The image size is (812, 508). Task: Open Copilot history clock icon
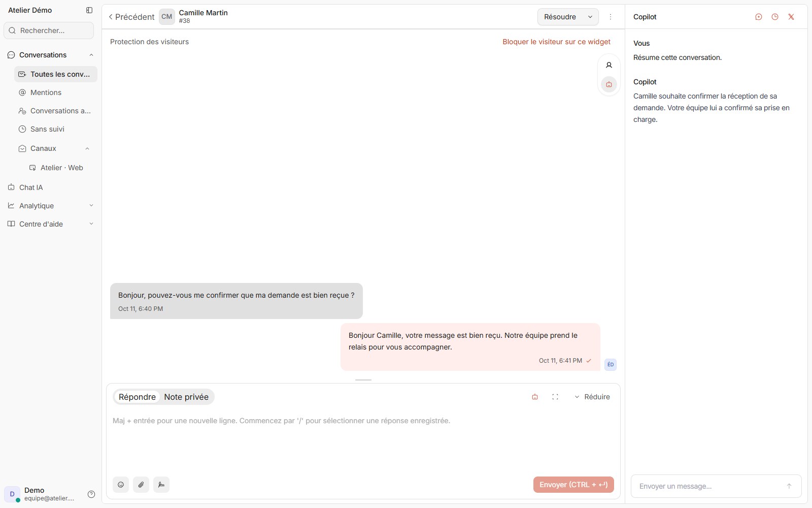(775, 17)
